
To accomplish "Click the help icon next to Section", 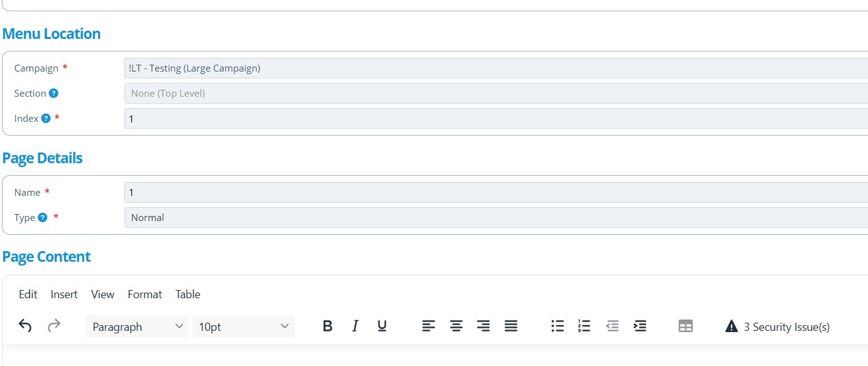I will [53, 93].
